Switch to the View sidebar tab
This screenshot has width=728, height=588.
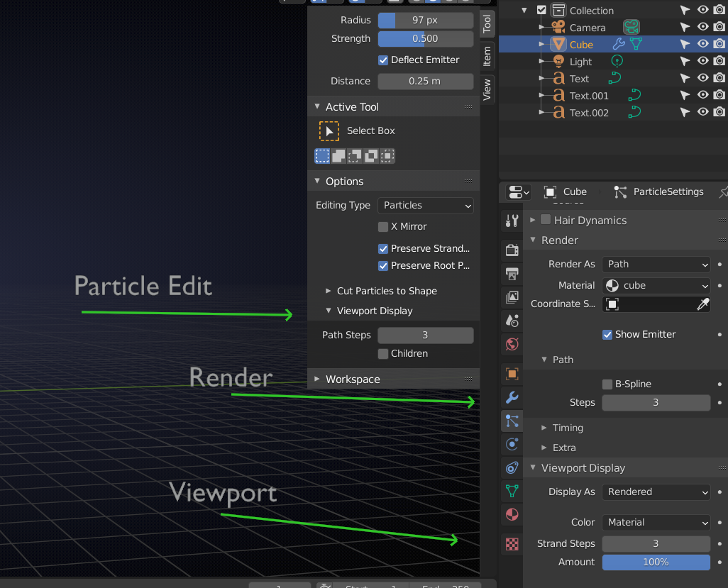[x=487, y=89]
